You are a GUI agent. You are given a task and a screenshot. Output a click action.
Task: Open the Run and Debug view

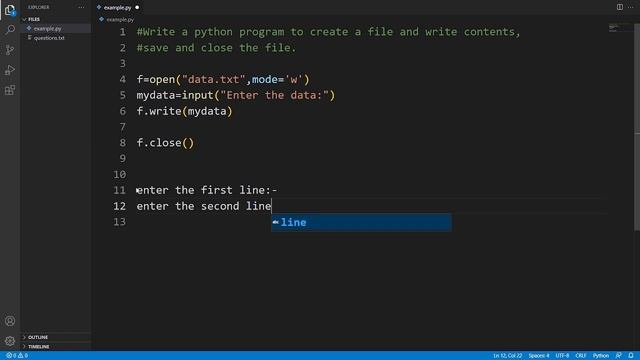point(10,70)
